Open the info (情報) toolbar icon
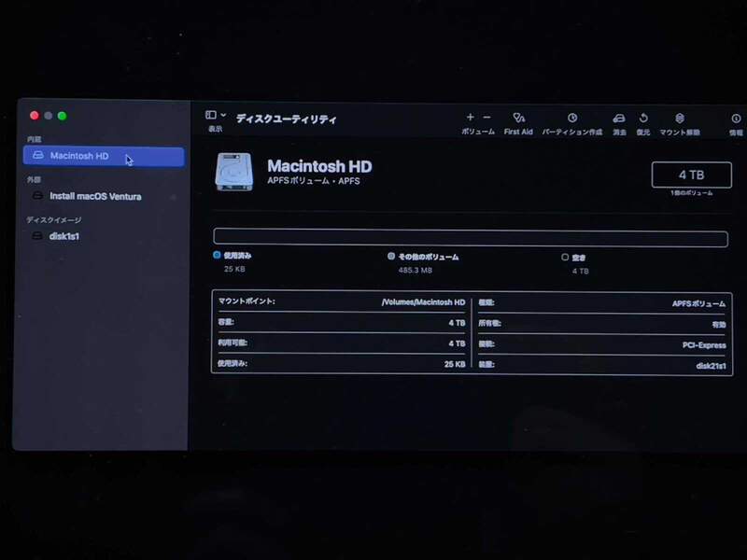This screenshot has height=560, width=747. 736,119
